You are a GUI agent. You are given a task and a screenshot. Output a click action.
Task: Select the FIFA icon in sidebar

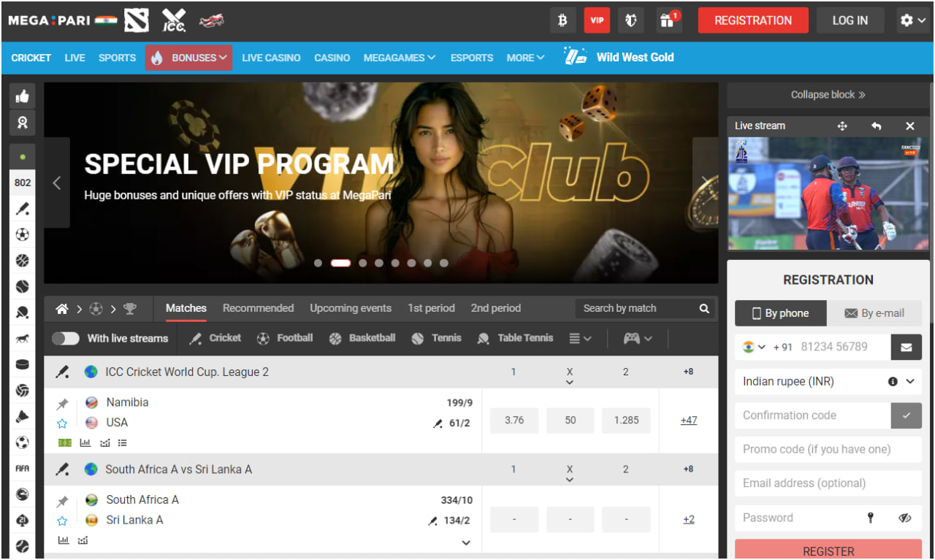coord(23,469)
